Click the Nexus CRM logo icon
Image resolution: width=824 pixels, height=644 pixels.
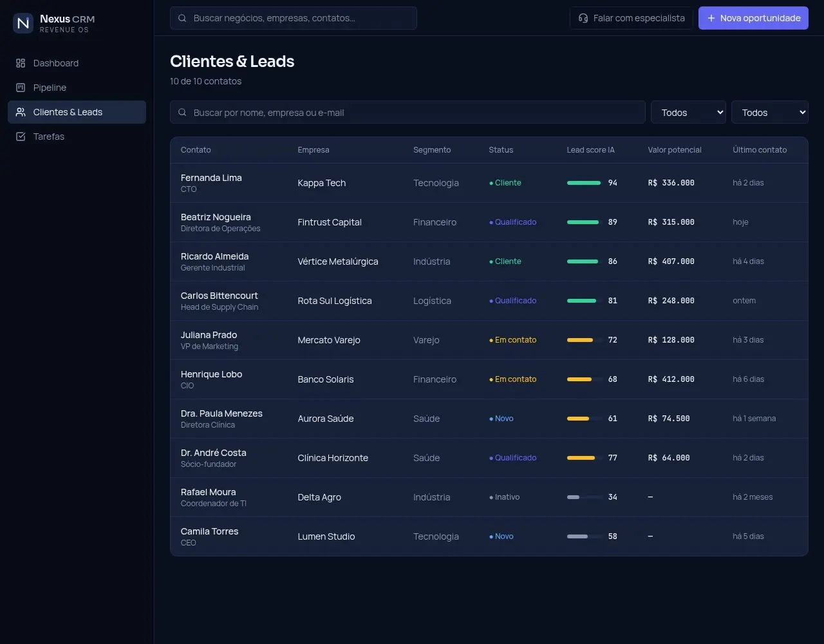(x=23, y=23)
